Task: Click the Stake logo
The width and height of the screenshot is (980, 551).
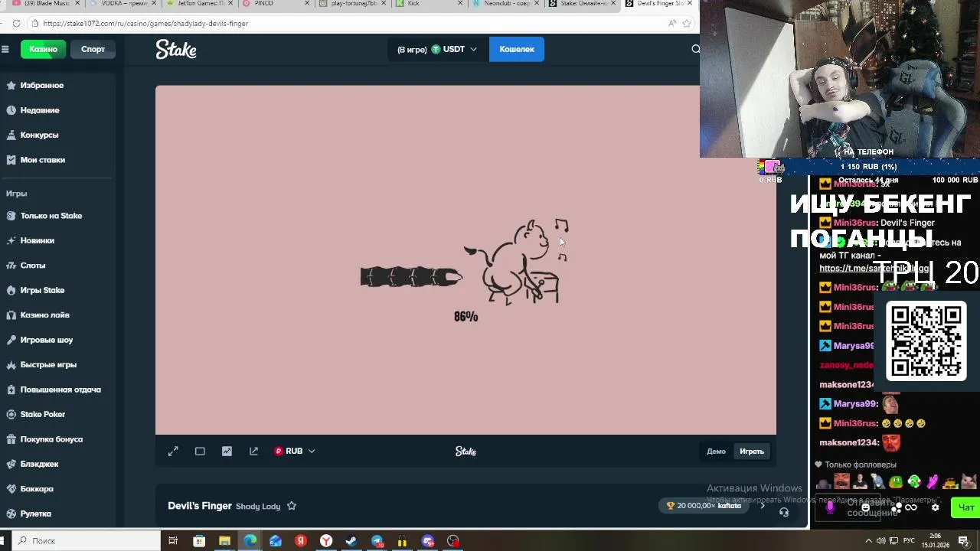Action: click(x=176, y=49)
